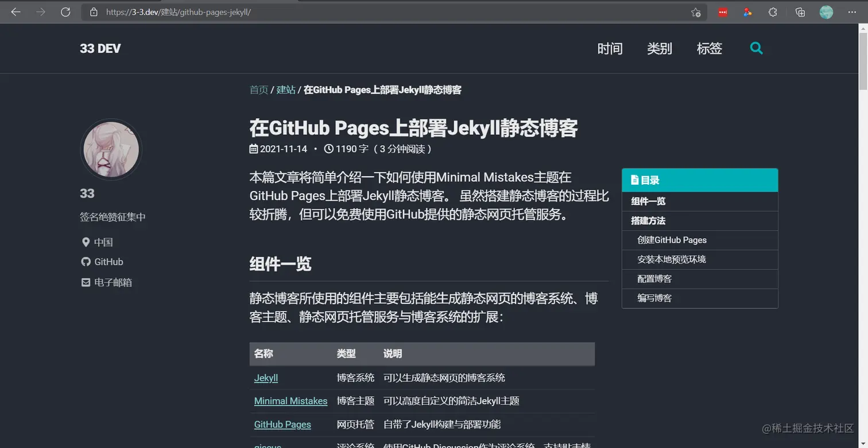Open the Jekyll link in the components table

click(x=266, y=377)
